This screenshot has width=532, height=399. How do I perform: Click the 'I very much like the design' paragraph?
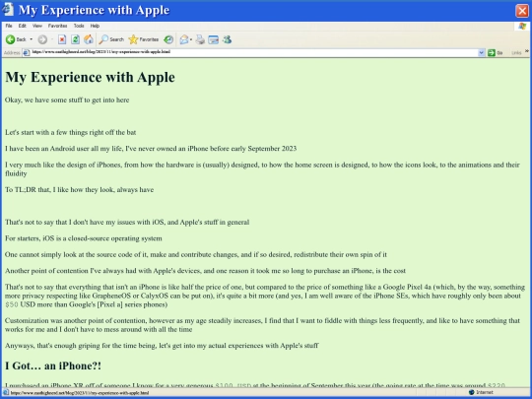pyautogui.click(x=262, y=169)
